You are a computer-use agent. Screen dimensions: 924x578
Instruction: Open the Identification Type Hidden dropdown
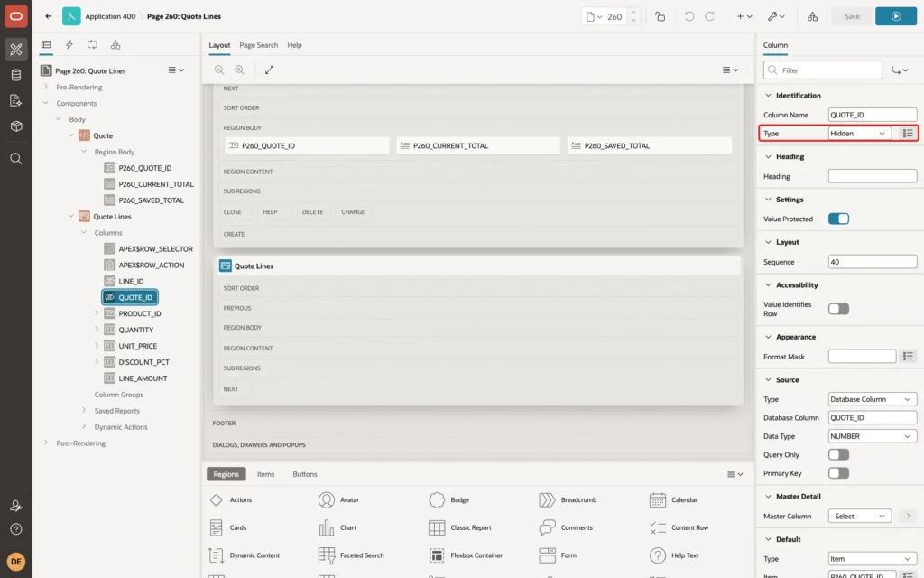point(859,134)
